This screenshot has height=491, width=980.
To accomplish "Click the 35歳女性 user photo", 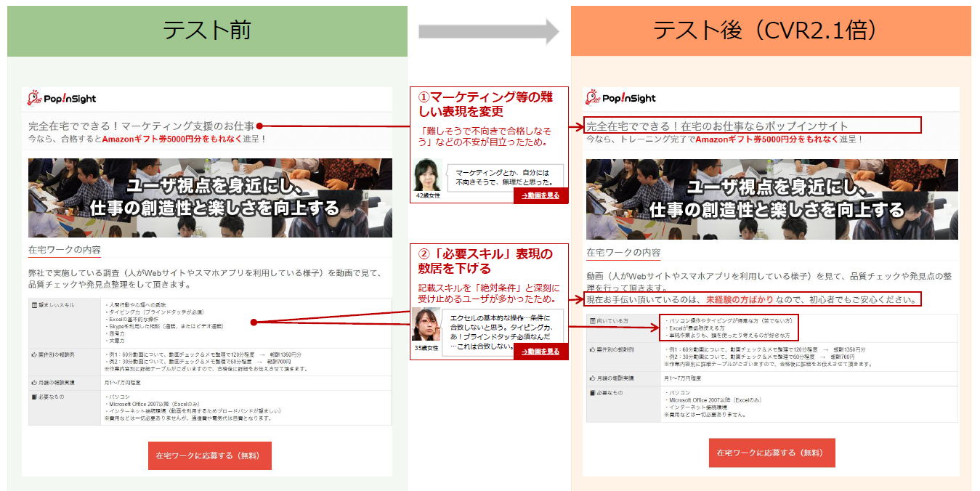I will click(x=425, y=325).
